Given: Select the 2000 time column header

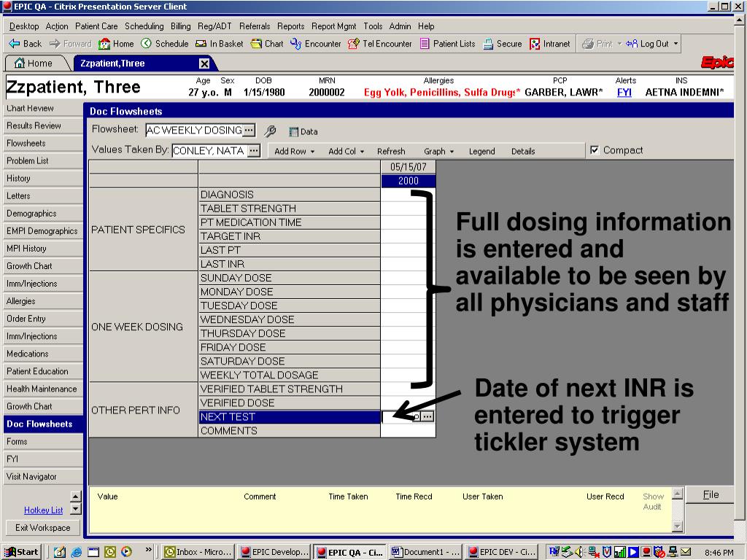Looking at the screenshot, I should click(409, 181).
